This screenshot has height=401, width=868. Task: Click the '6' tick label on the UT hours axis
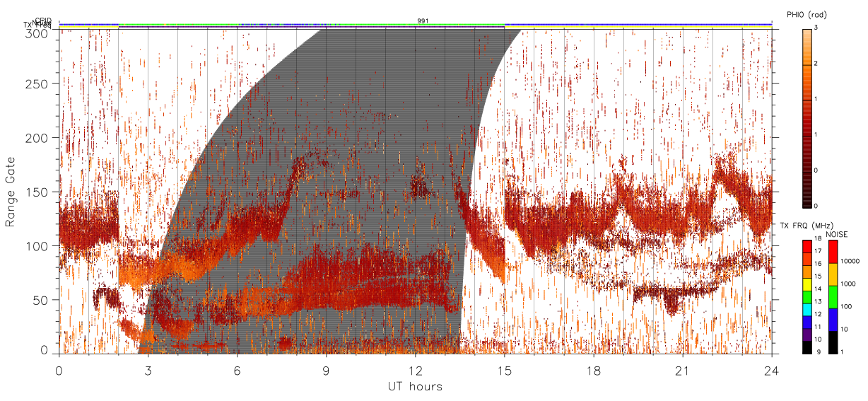click(237, 370)
